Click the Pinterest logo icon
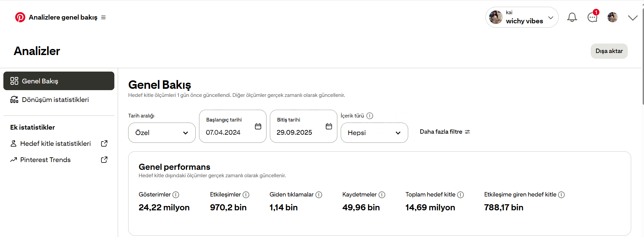 tap(20, 17)
